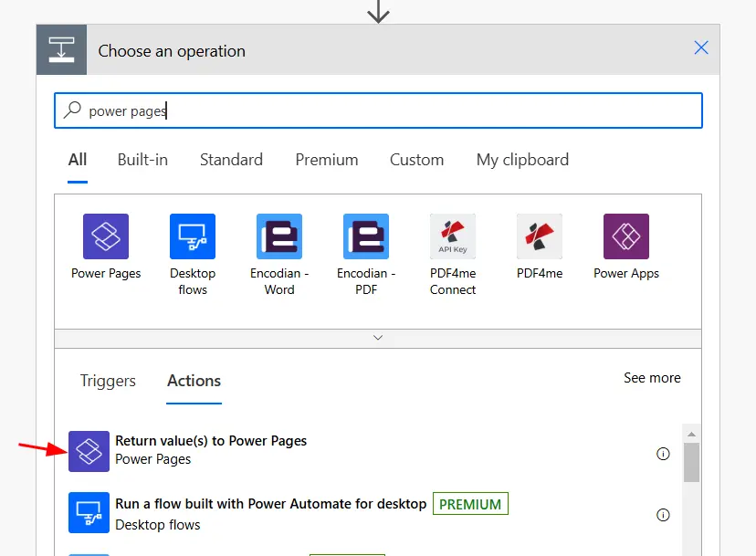This screenshot has height=556, width=756.
Task: Select Return value(s) to Power Pages action
Action: (369, 451)
